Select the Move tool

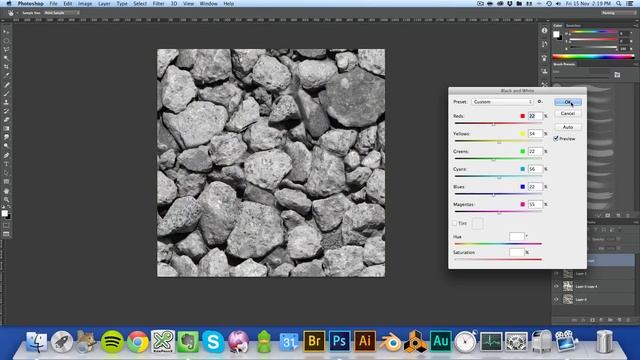[6, 31]
